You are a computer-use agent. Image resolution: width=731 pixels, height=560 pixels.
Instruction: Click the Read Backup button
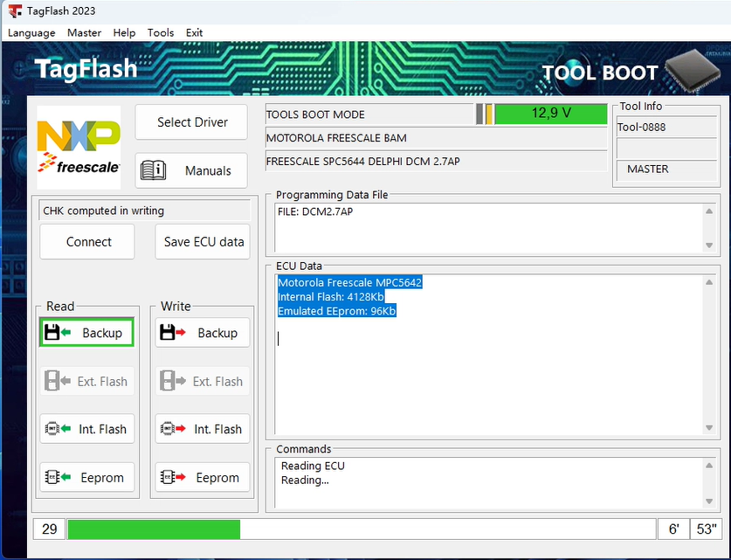click(87, 333)
